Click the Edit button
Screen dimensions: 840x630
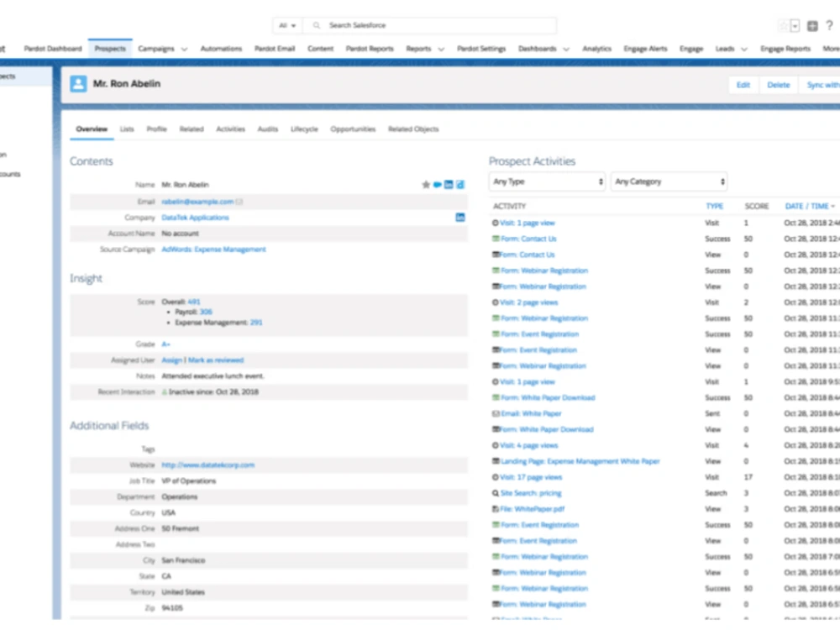pos(743,85)
